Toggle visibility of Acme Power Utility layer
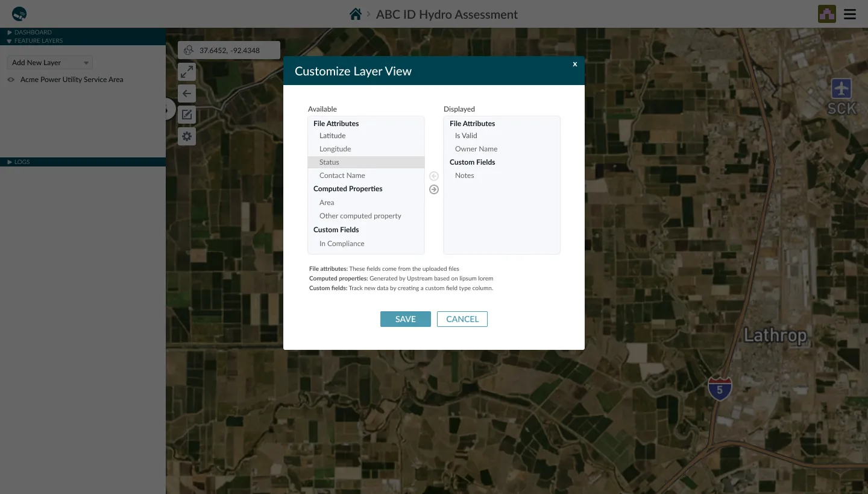Image resolution: width=868 pixels, height=494 pixels. point(11,80)
